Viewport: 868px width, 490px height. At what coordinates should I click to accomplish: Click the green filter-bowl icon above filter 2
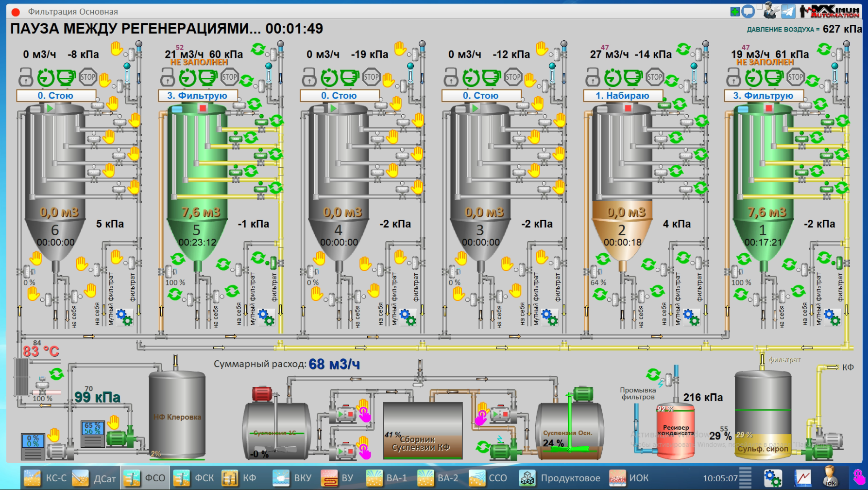632,77
